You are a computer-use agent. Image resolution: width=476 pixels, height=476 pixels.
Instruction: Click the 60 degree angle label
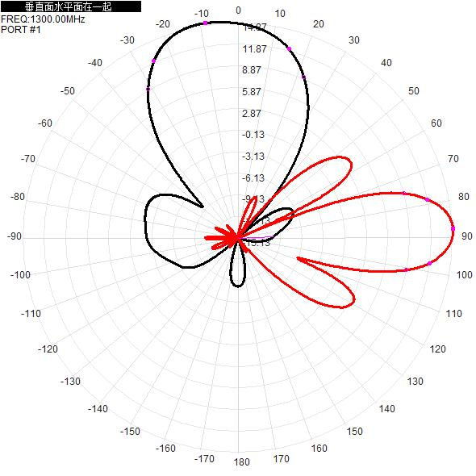(x=436, y=123)
